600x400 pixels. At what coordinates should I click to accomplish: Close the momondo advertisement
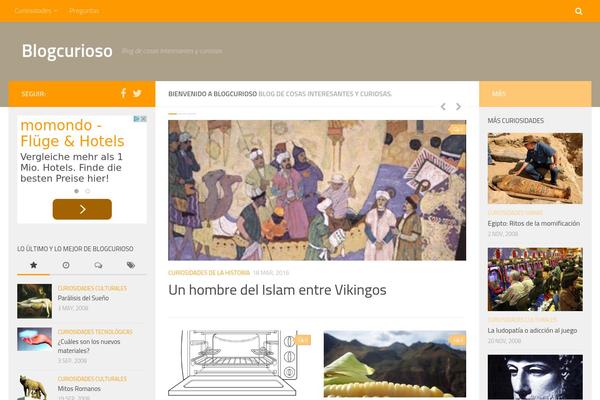coord(143,119)
